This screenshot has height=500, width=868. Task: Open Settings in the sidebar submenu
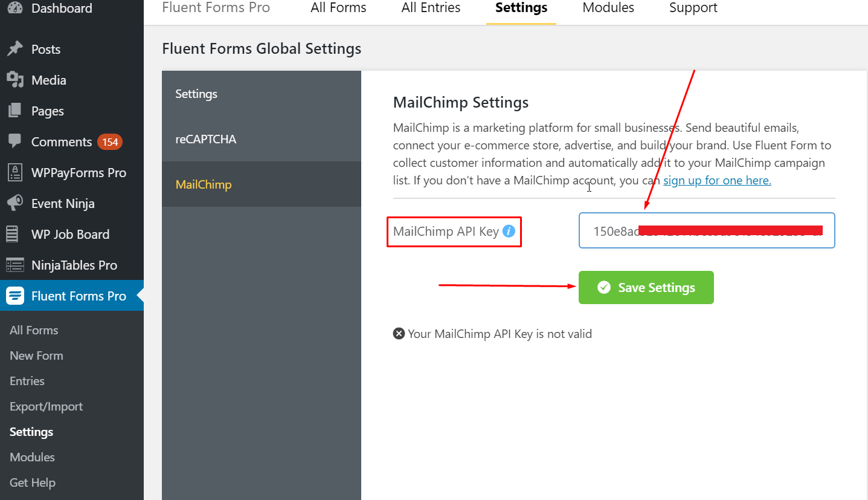click(31, 432)
